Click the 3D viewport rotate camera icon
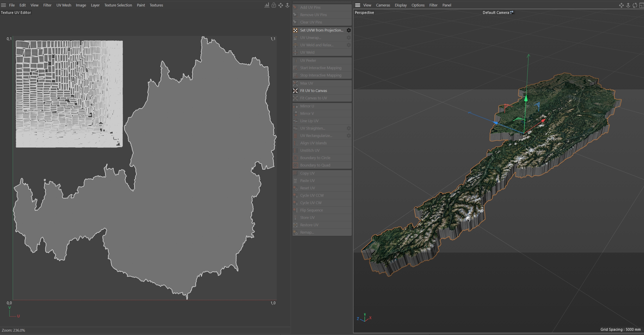Viewport: 644px width, 335px height. 635,5
